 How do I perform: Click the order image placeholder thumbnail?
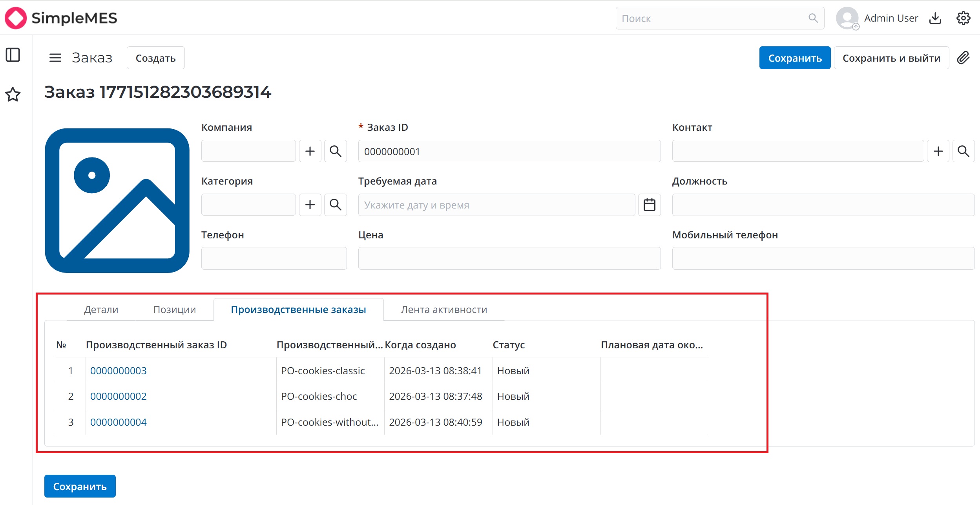click(x=117, y=200)
